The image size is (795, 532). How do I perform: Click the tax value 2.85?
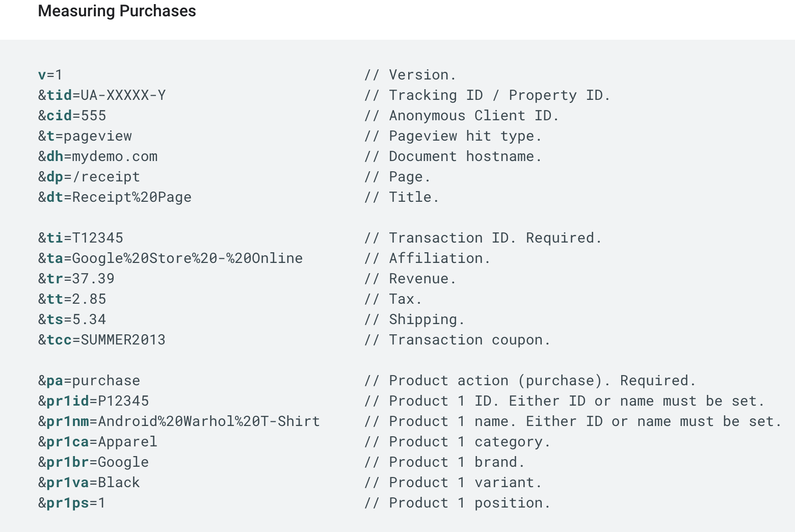click(89, 299)
